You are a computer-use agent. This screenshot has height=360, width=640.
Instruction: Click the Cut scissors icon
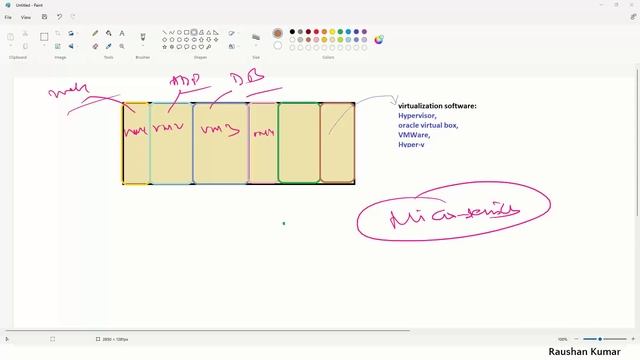pos(25,33)
